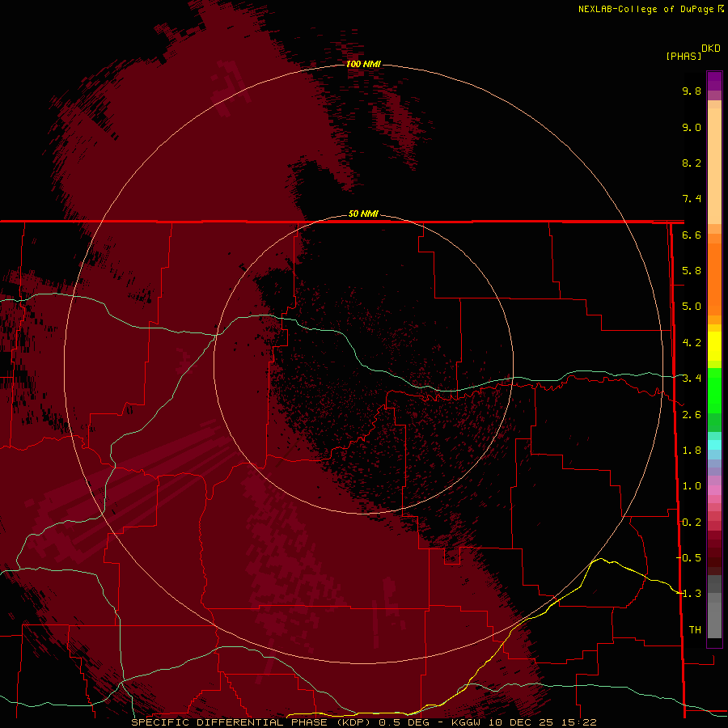Click the bright green segment of the color bar
The image size is (728, 728).
point(714,390)
